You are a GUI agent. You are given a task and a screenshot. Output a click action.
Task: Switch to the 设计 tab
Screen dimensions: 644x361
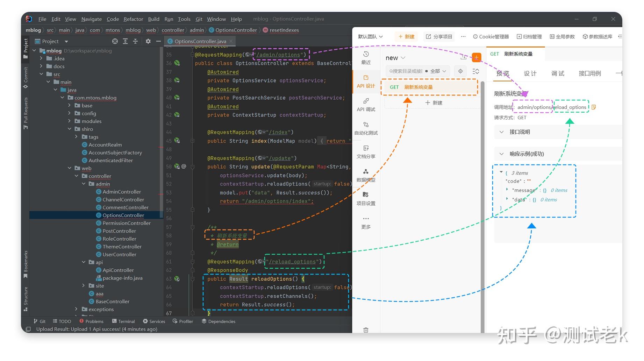(530, 73)
